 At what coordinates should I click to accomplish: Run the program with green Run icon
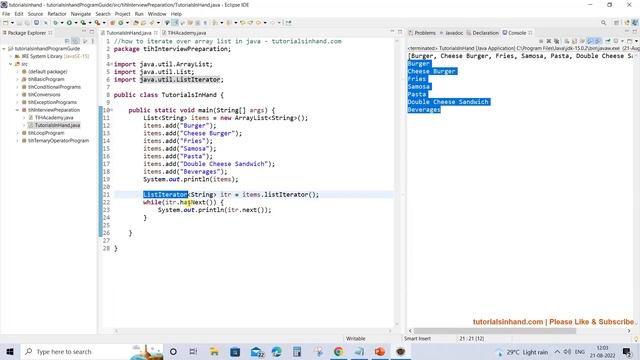[69, 23]
